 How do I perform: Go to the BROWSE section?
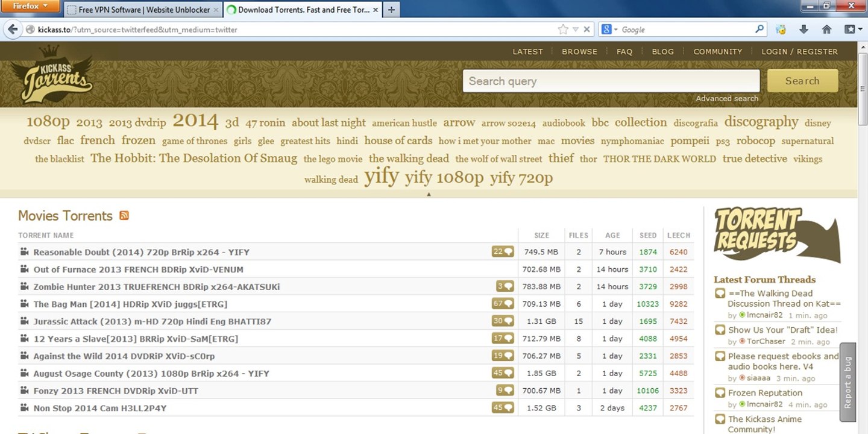coord(579,52)
